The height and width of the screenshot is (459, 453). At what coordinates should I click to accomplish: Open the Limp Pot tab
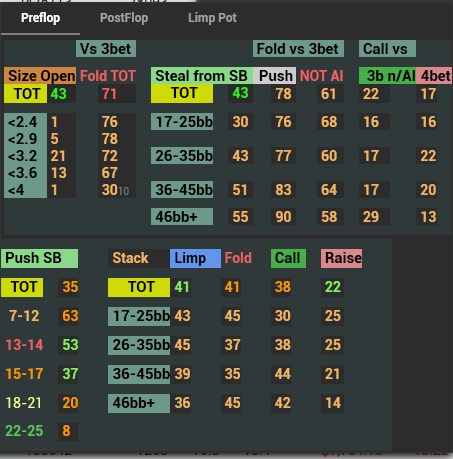click(212, 18)
